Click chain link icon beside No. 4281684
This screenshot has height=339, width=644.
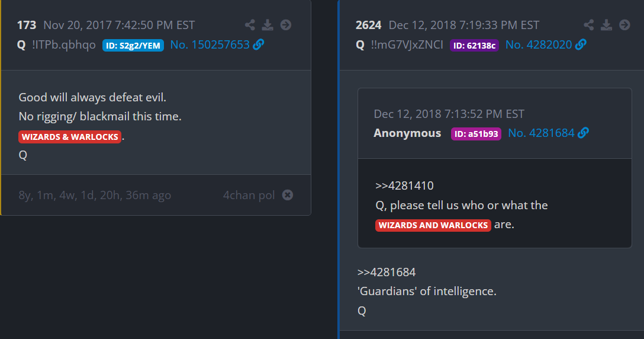point(583,133)
